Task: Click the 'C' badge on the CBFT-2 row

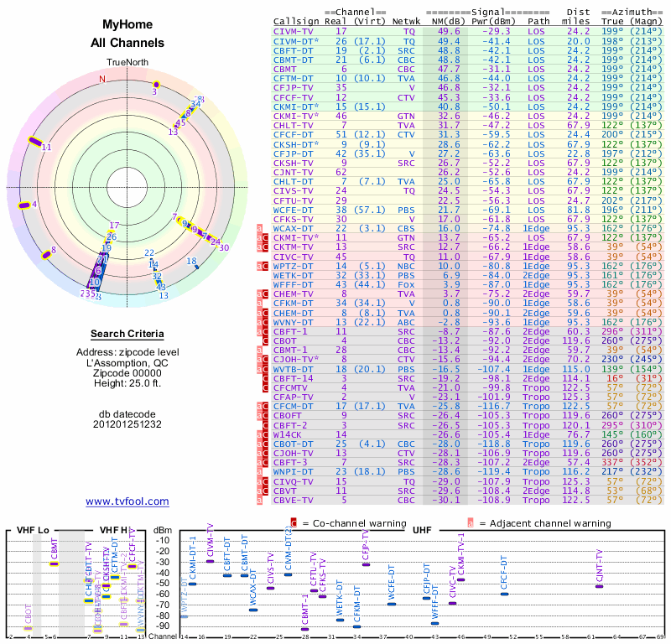Action: (x=265, y=425)
